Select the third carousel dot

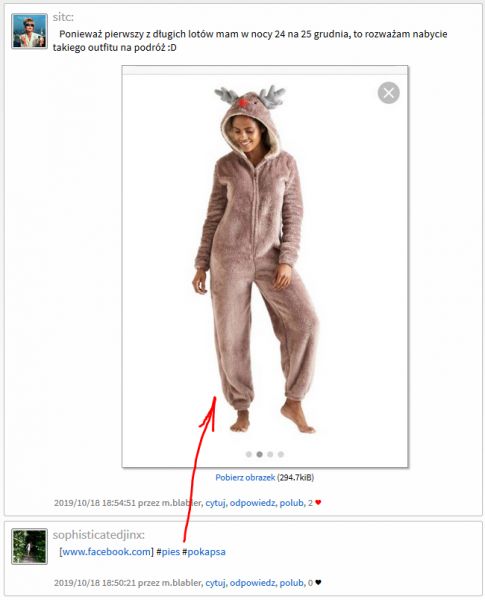(x=270, y=454)
